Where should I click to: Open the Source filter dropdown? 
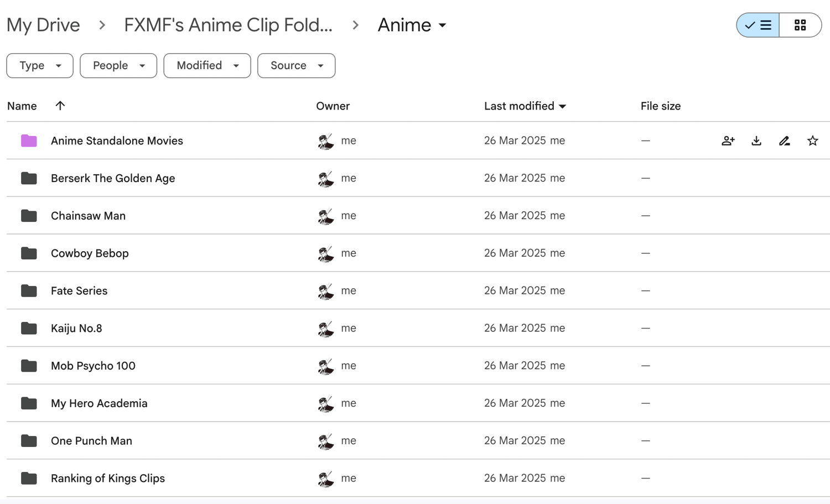(296, 65)
